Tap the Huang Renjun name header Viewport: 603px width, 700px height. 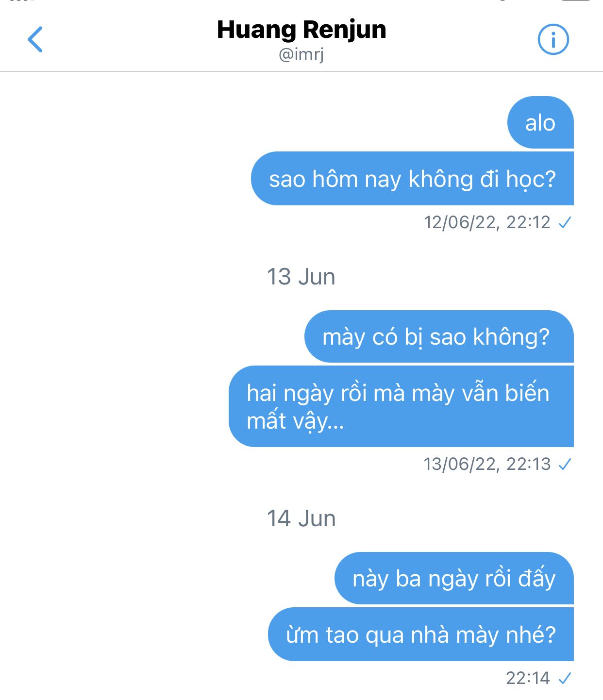point(301,30)
